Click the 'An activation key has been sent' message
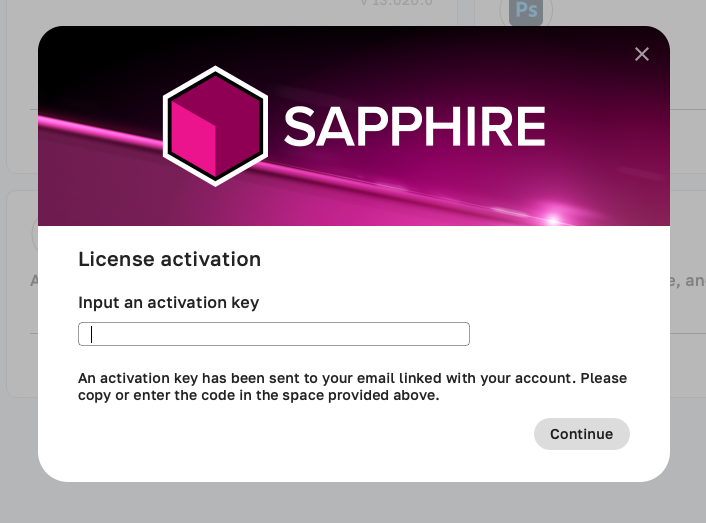The height and width of the screenshot is (523, 706). point(352,387)
